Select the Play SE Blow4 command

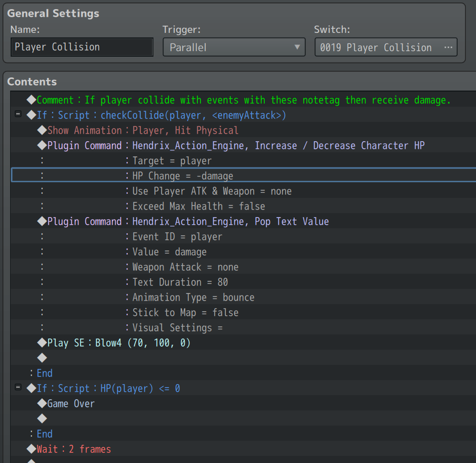tap(243, 343)
